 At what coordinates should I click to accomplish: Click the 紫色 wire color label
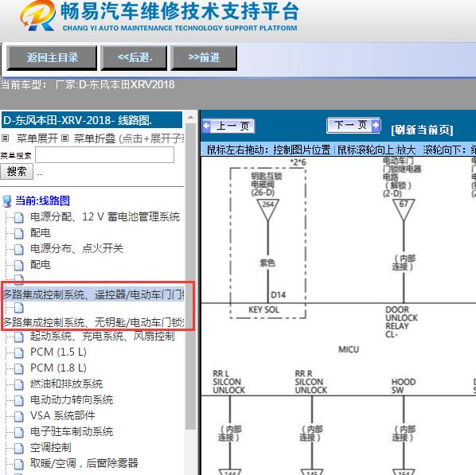[267, 263]
